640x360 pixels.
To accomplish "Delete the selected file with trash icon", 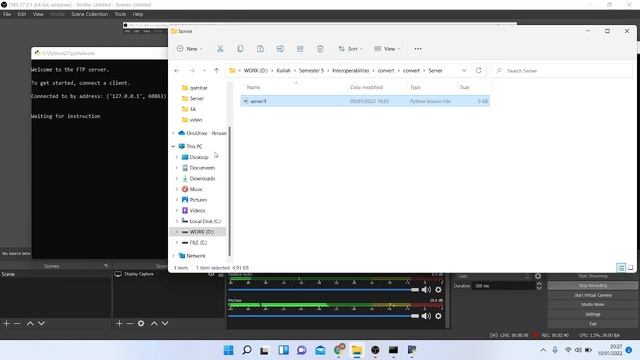I will point(320,49).
